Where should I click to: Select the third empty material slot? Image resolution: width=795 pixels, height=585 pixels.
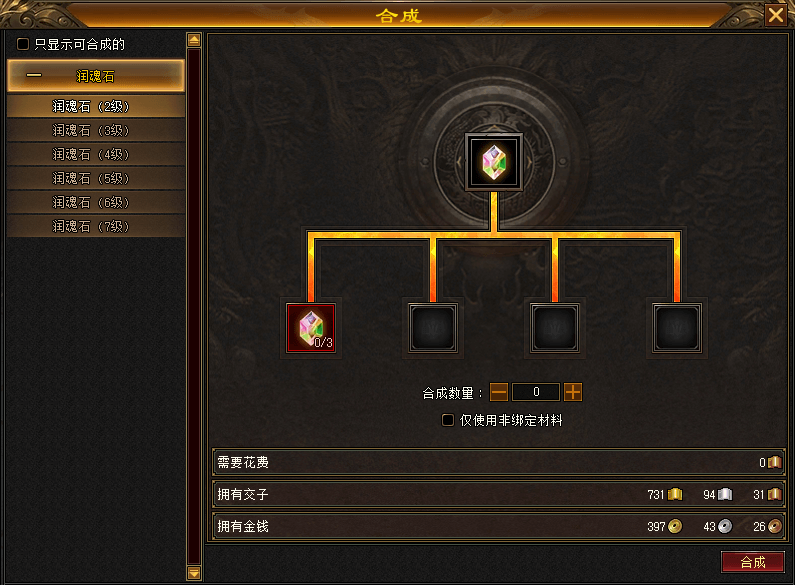555,328
